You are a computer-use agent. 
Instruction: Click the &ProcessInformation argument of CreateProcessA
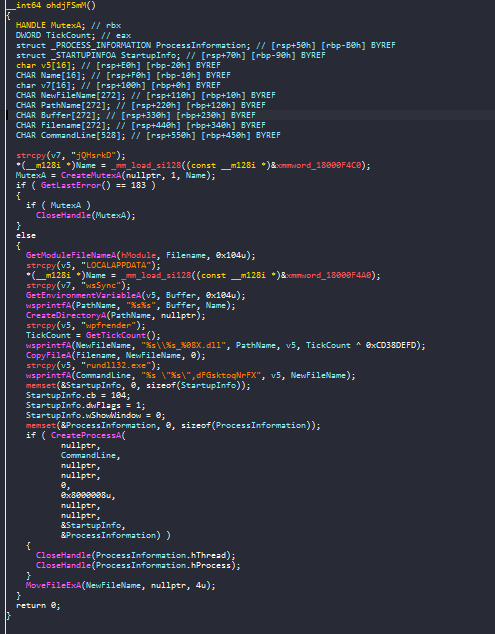click(x=108, y=535)
